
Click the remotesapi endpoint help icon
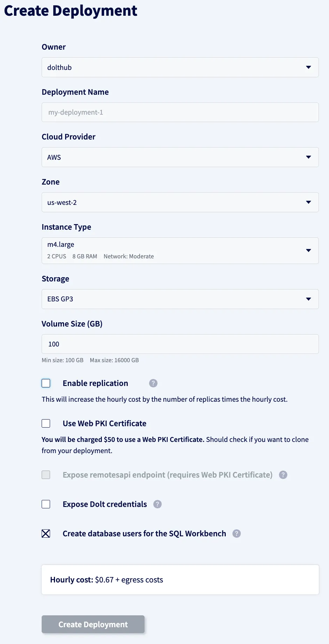coord(283,475)
